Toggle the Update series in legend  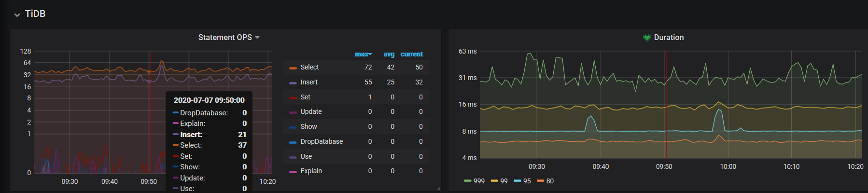pyautogui.click(x=311, y=112)
